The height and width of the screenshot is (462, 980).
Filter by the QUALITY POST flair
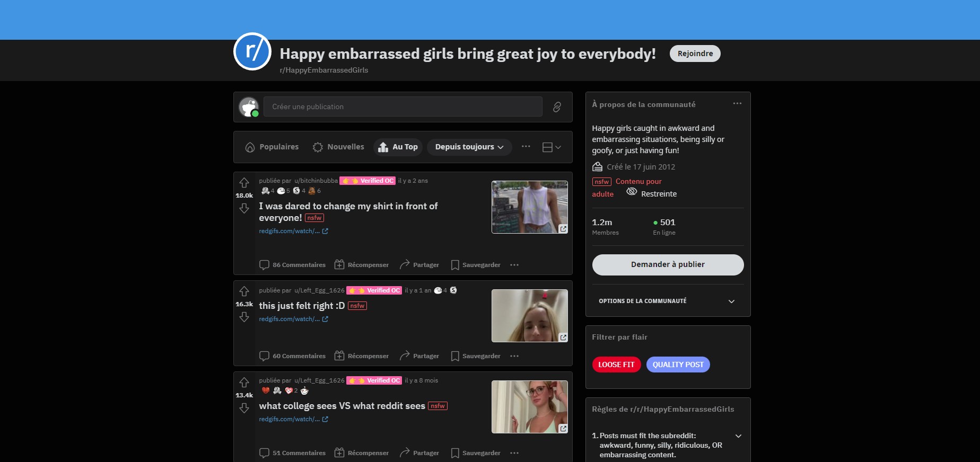[x=678, y=365]
